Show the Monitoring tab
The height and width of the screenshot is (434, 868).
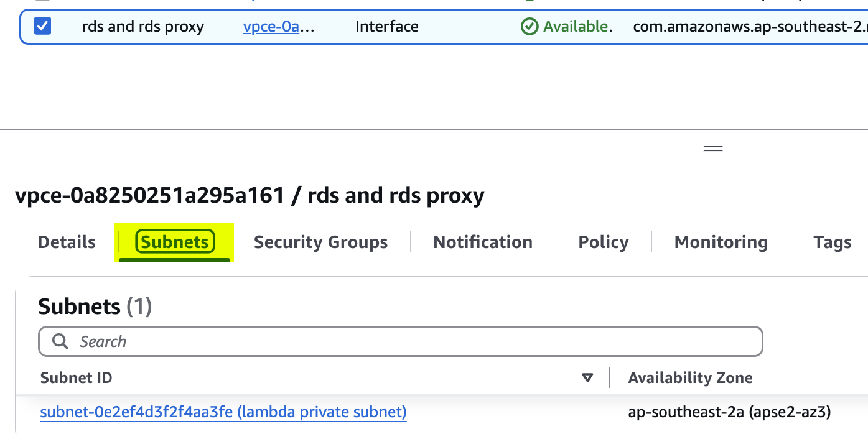pyautogui.click(x=721, y=242)
